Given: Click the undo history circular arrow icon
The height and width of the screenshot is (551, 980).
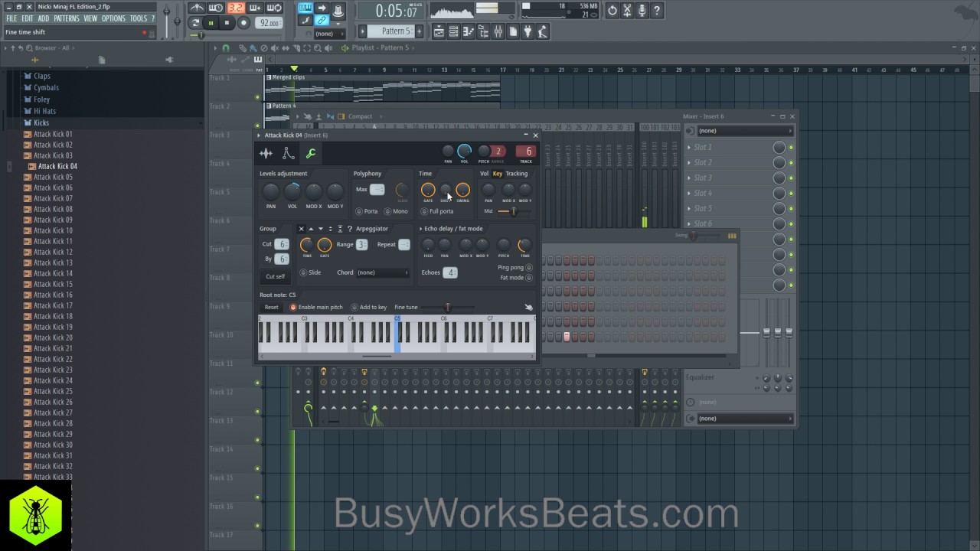Looking at the screenshot, I should tap(612, 11).
